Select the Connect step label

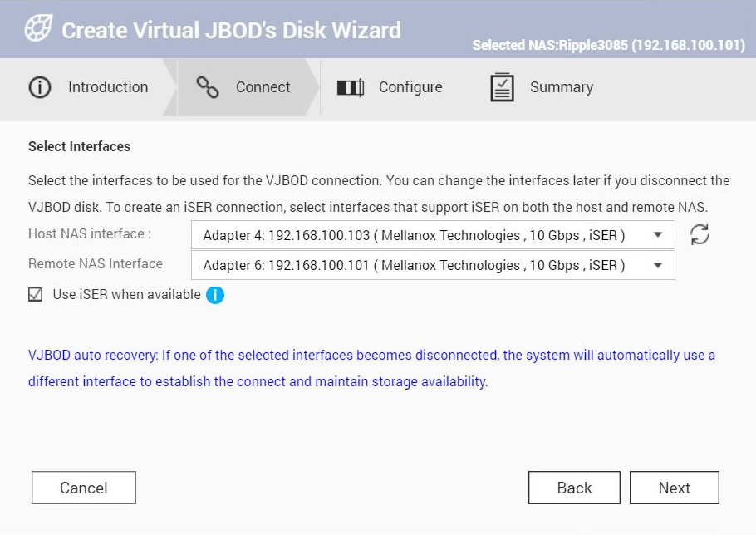pos(263,87)
